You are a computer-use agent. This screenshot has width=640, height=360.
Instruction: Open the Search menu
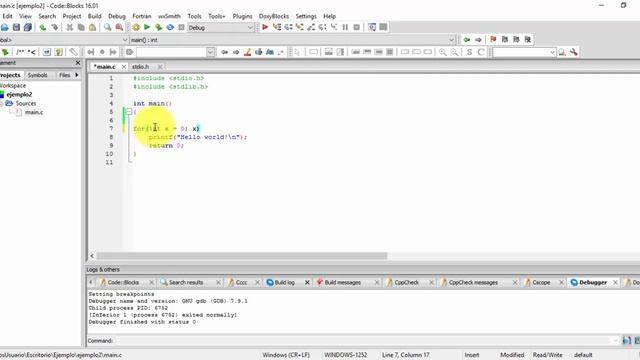(47, 16)
